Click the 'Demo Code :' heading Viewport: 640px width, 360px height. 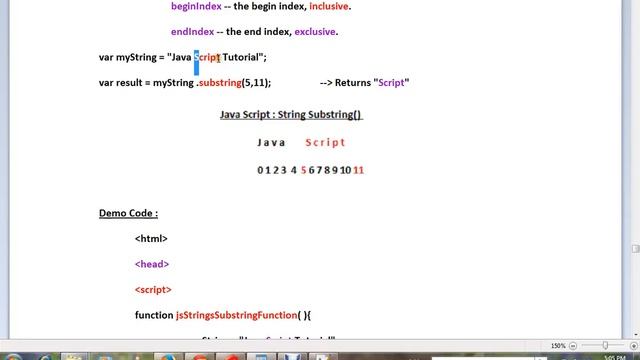[128, 213]
